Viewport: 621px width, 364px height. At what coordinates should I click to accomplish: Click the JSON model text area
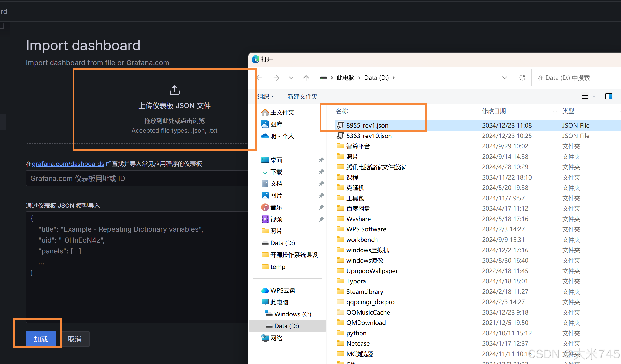coord(137,267)
